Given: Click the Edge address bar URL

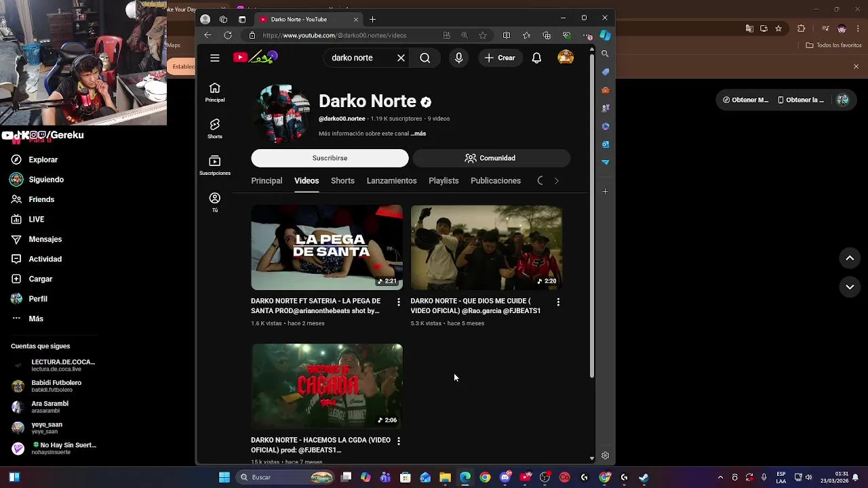Looking at the screenshot, I should pyautogui.click(x=334, y=35).
